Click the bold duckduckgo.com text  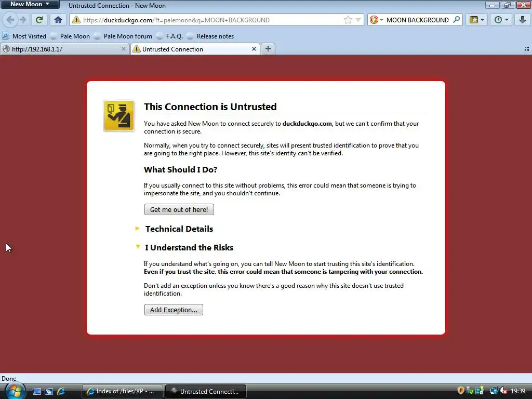click(x=307, y=124)
